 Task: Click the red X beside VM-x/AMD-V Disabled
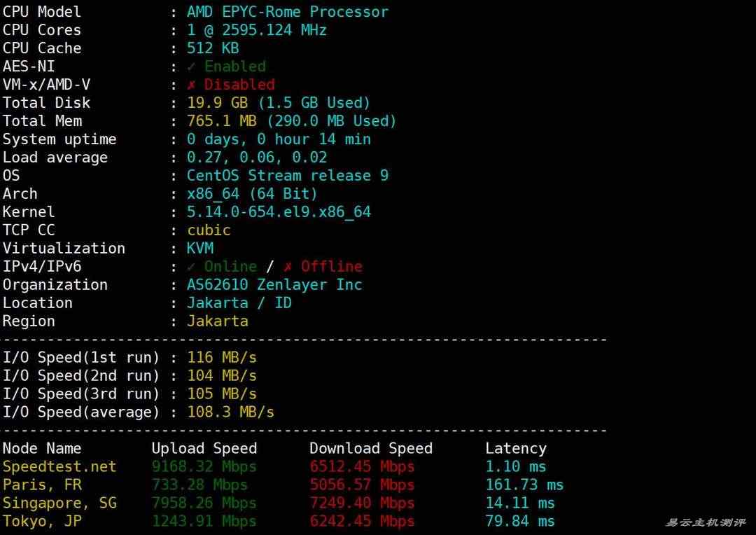click(192, 85)
